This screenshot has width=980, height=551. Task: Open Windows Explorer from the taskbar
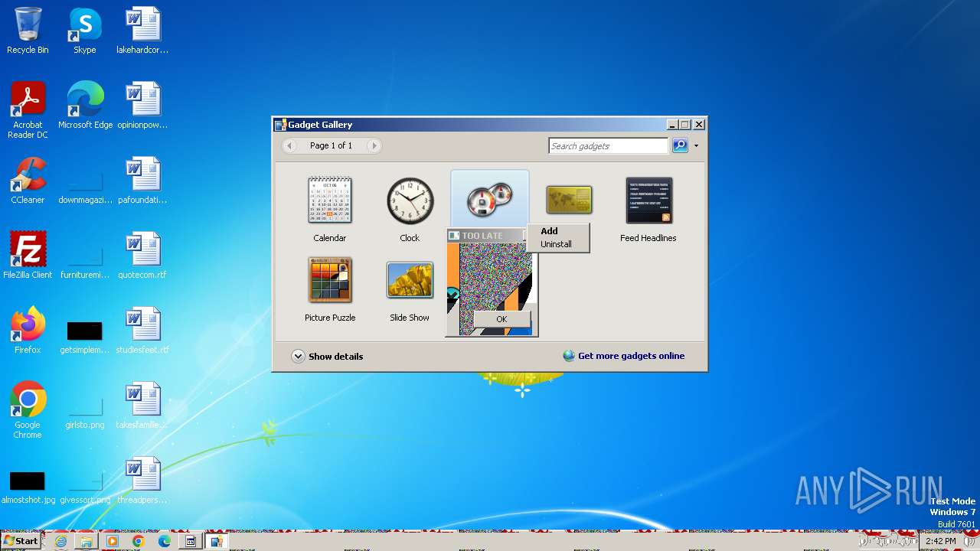[87, 541]
